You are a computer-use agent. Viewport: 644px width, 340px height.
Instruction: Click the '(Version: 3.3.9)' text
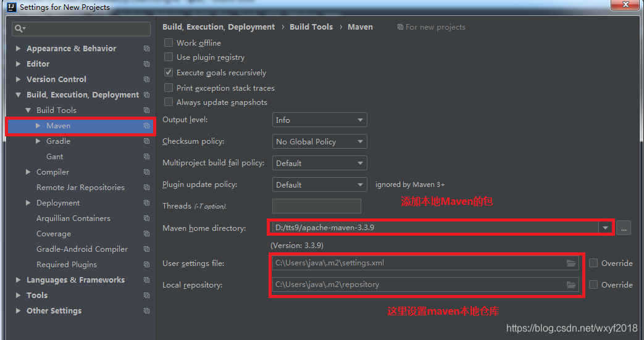click(x=297, y=246)
